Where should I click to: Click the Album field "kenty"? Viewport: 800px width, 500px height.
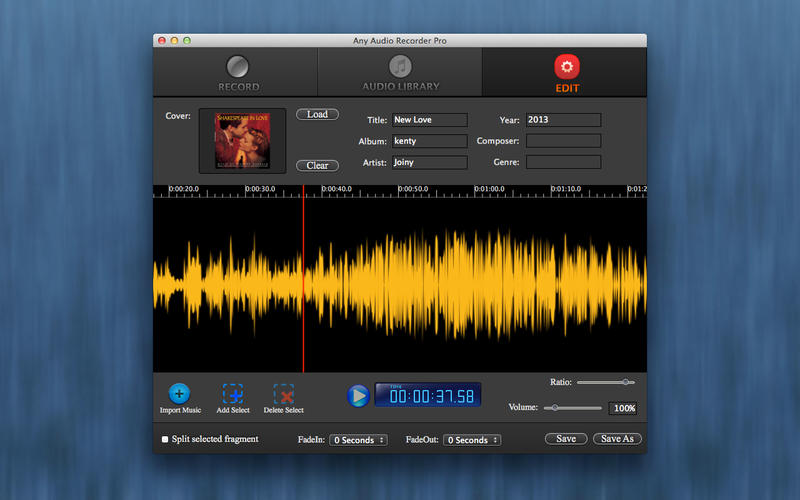[x=430, y=141]
